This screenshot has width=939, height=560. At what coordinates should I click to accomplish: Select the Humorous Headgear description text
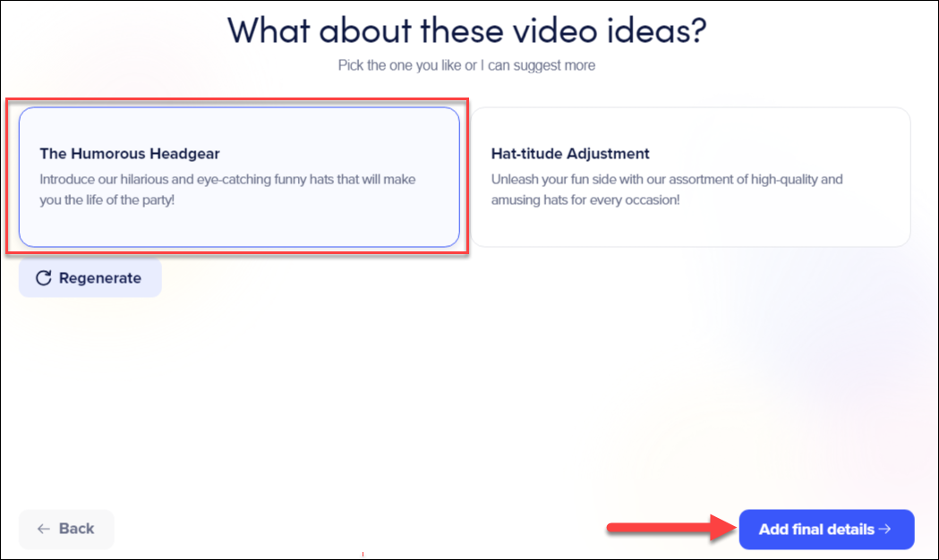tap(226, 189)
